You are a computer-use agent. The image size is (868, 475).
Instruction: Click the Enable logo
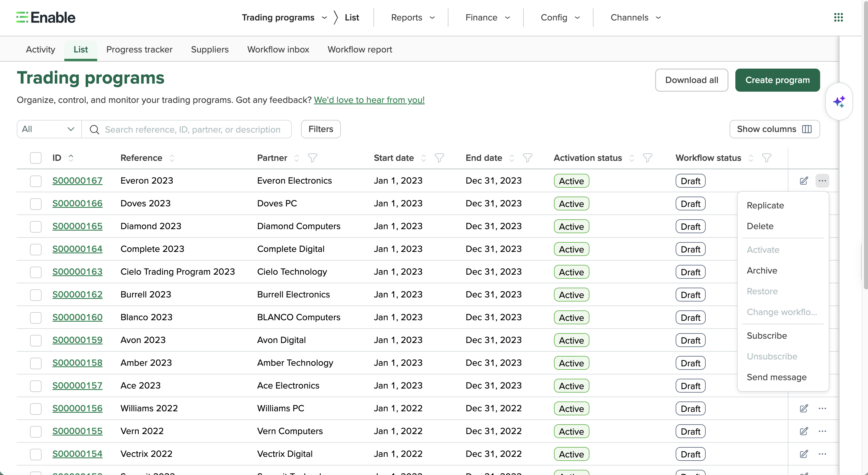click(46, 18)
